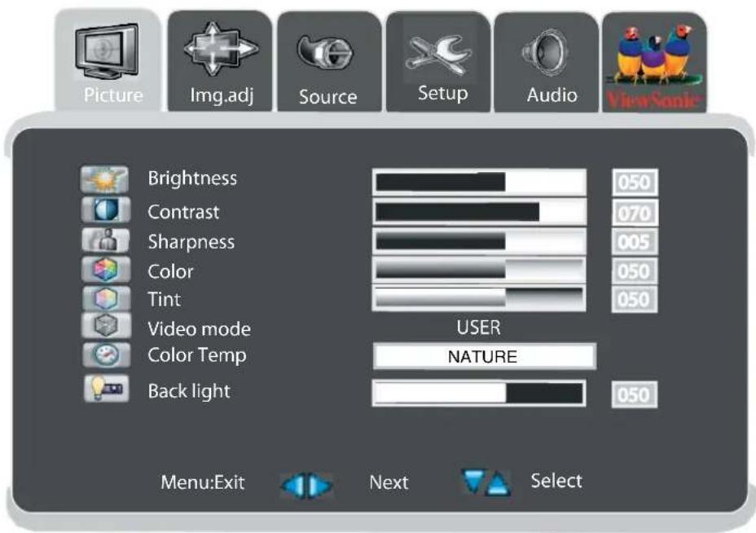Click the Back light slider bar
The height and width of the screenshot is (533, 756).
479,393
